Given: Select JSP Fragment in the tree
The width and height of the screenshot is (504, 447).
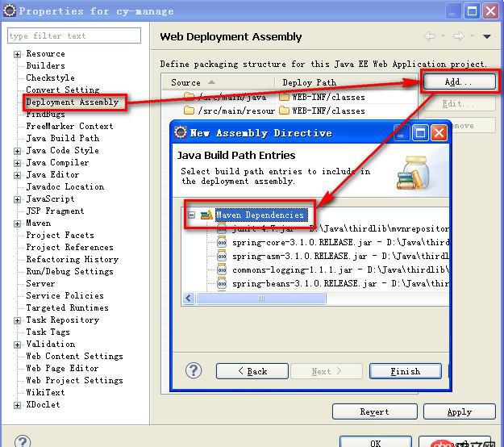Looking at the screenshot, I should point(55,211).
